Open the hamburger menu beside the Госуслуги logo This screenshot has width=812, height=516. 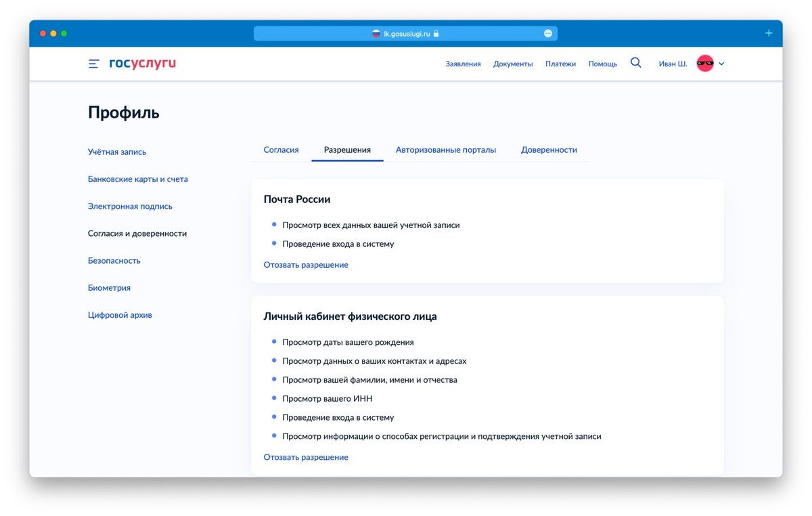[93, 64]
